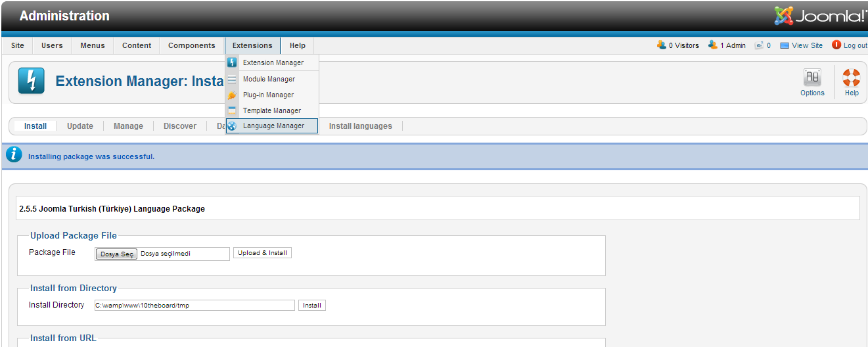The width and height of the screenshot is (868, 347).
Task: Click the Module Manager menu icon
Action: click(232, 79)
